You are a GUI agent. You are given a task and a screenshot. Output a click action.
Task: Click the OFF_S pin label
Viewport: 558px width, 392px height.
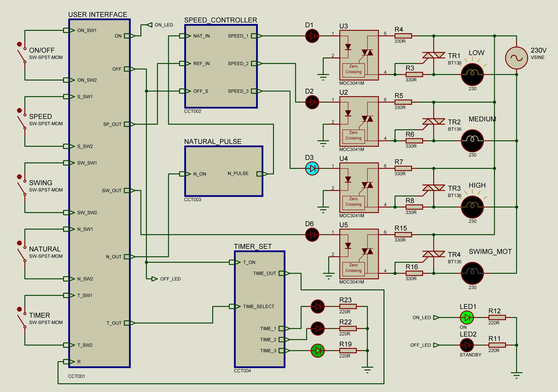[201, 91]
